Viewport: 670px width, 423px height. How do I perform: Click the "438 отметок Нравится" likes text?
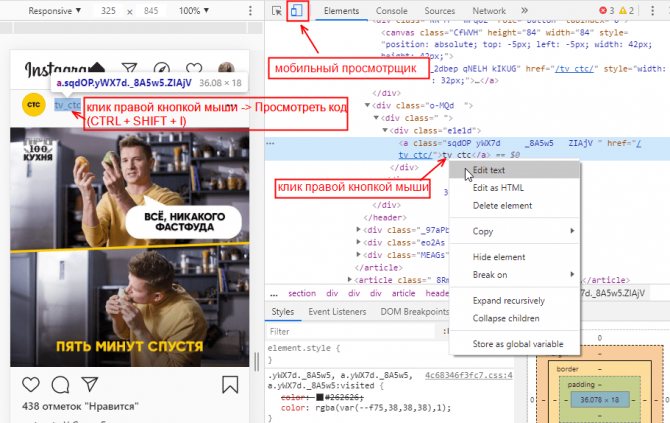[x=80, y=406]
